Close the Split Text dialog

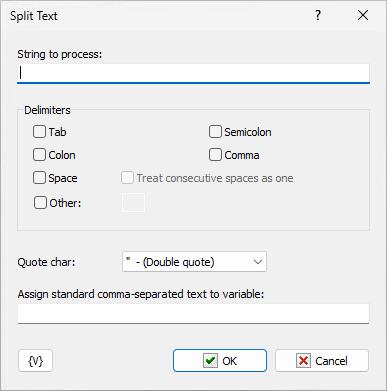363,15
